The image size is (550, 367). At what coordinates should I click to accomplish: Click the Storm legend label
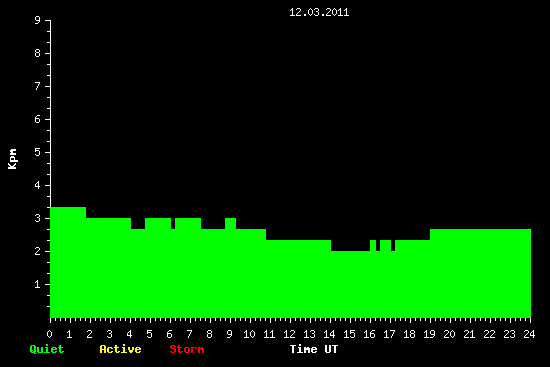pos(187,349)
